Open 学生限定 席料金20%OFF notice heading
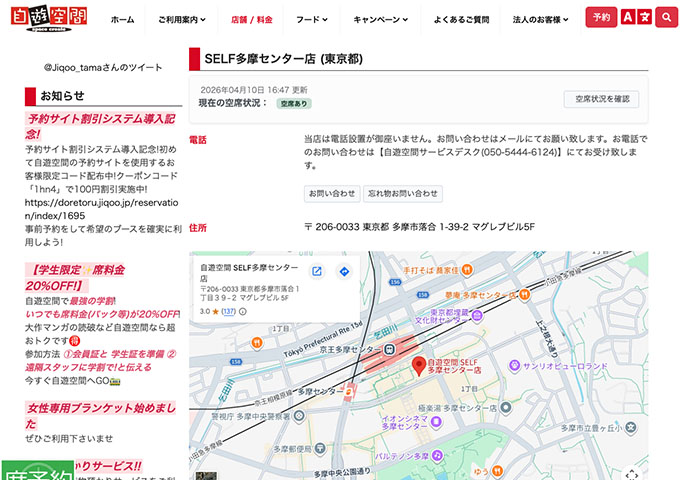The width and height of the screenshot is (680, 480). coord(75,278)
